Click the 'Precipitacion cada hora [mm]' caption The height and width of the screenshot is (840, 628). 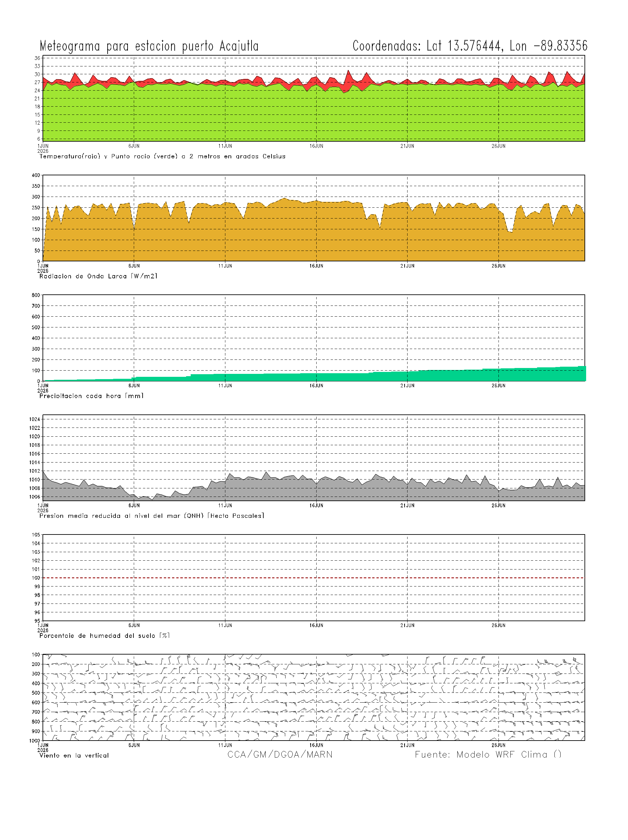92,396
